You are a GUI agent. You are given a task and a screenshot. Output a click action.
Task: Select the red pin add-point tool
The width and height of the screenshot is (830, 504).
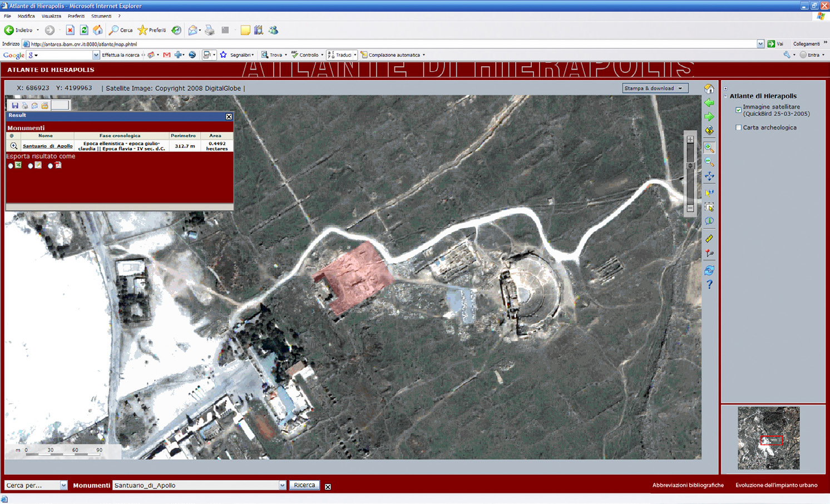709,253
